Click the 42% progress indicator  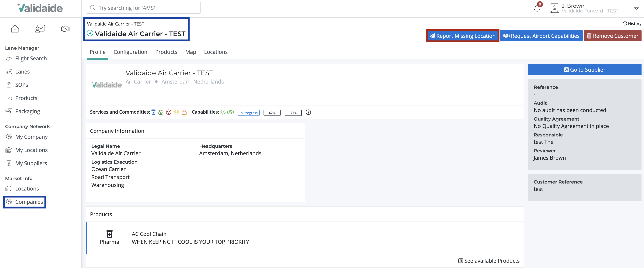pos(272,113)
